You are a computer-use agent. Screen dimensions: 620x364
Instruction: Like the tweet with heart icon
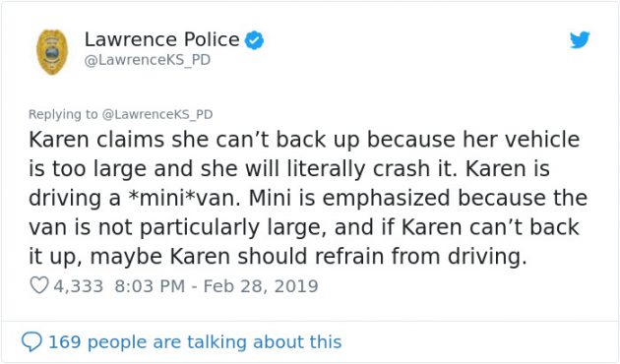tap(39, 285)
